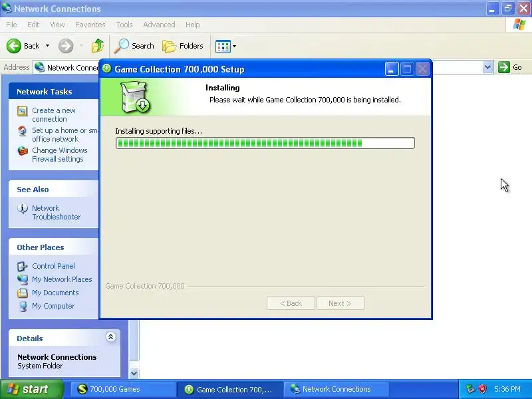Image resolution: width=532 pixels, height=399 pixels.
Task: Click the Up folder icon in the toolbar
Action: pos(98,46)
